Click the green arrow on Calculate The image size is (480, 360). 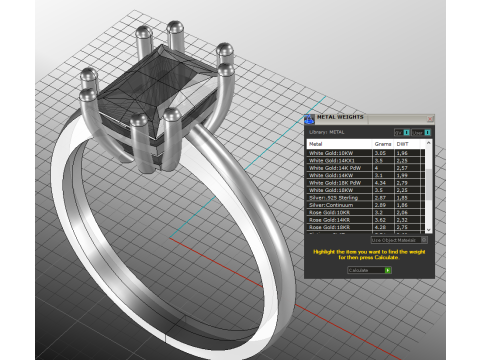388,270
